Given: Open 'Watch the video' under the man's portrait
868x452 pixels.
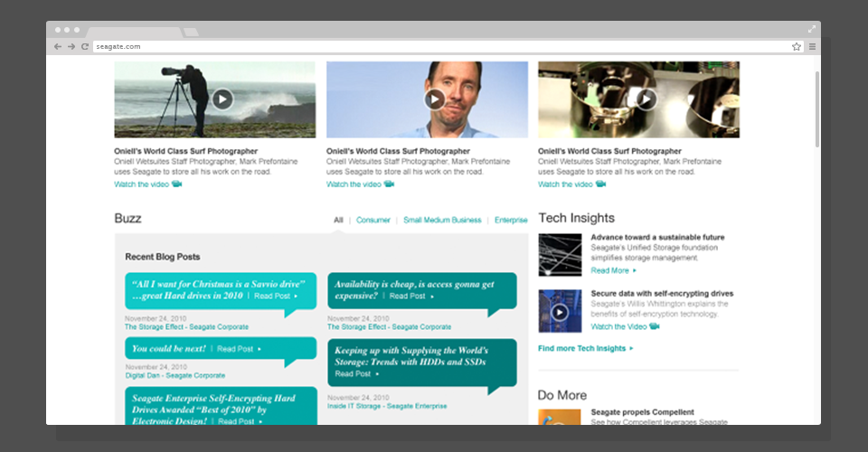Looking at the screenshot, I should tap(354, 184).
